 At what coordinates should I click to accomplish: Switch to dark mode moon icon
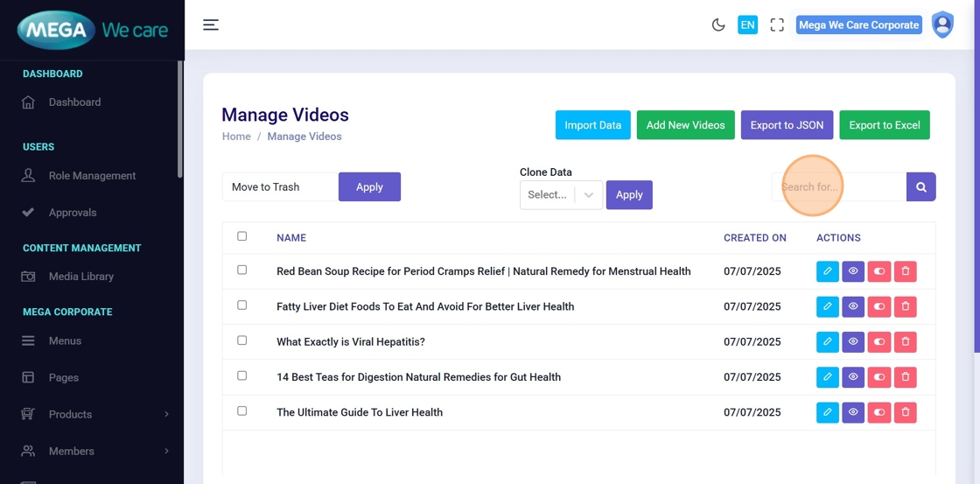[x=718, y=25]
